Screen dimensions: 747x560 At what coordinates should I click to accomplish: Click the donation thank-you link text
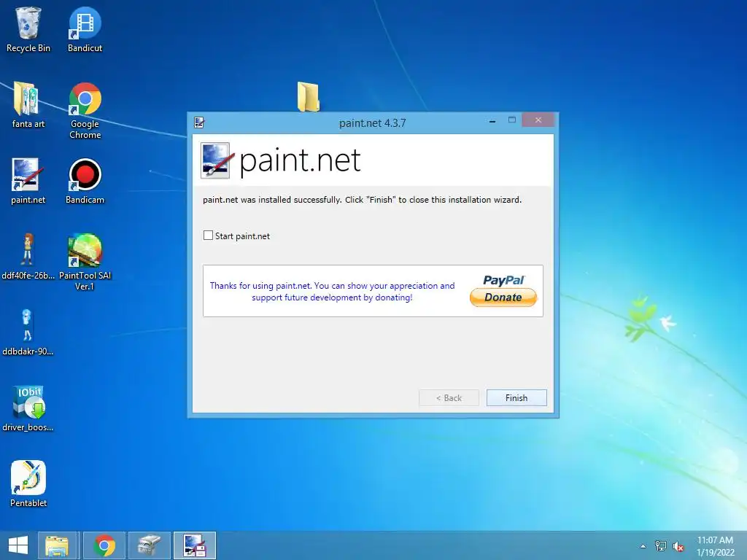point(332,292)
